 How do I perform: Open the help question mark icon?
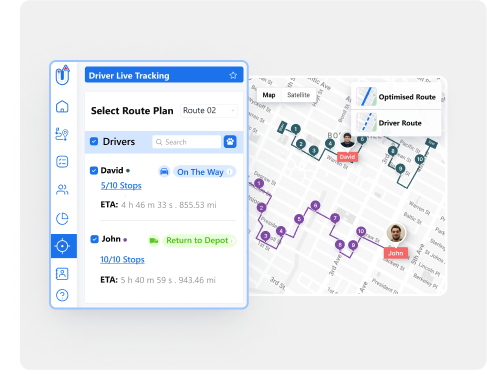[62, 295]
